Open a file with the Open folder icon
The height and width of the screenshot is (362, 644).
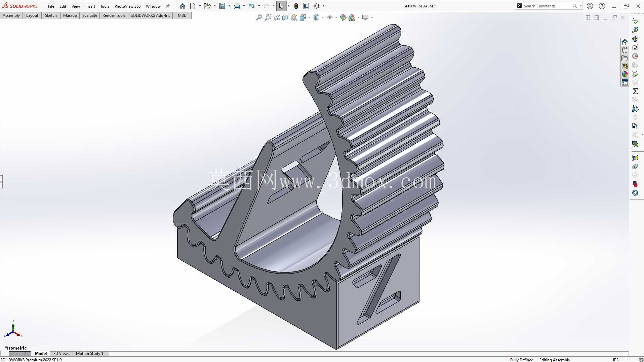[x=207, y=6]
